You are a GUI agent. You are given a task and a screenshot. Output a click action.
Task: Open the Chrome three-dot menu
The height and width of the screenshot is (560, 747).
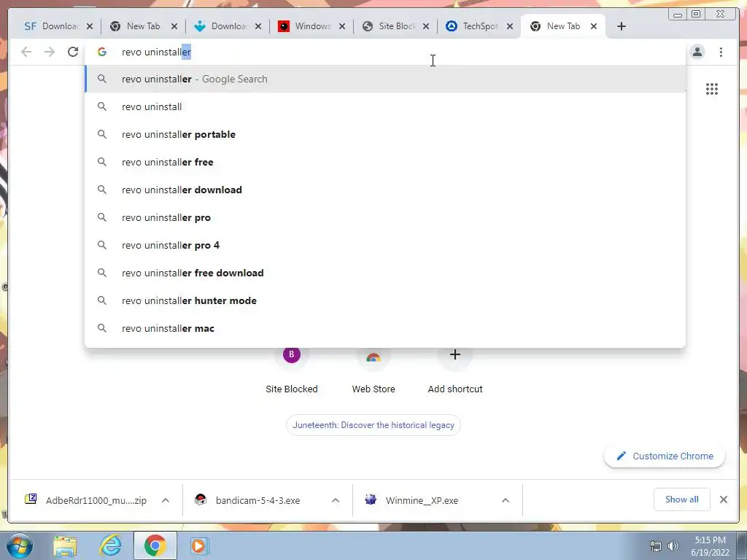click(721, 52)
